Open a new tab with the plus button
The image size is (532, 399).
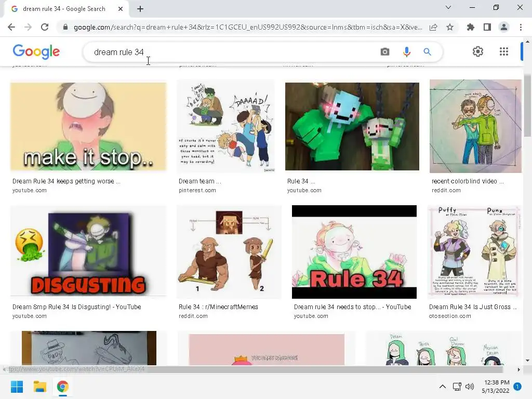click(x=140, y=9)
